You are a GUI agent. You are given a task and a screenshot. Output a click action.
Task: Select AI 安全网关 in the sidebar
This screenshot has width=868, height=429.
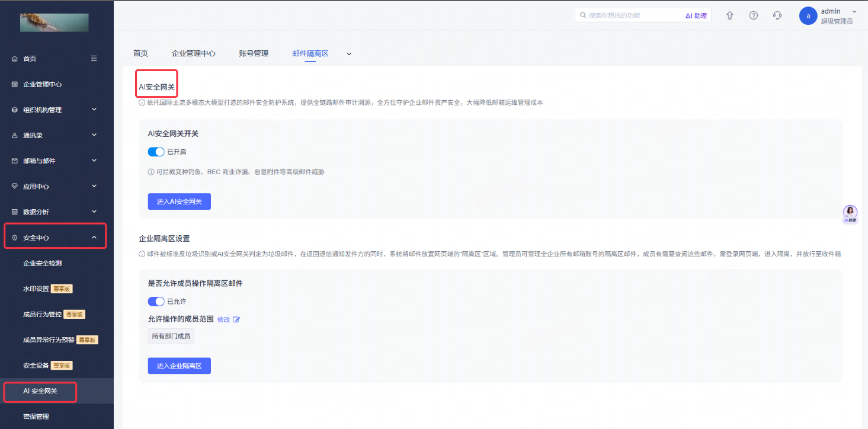coord(57,391)
